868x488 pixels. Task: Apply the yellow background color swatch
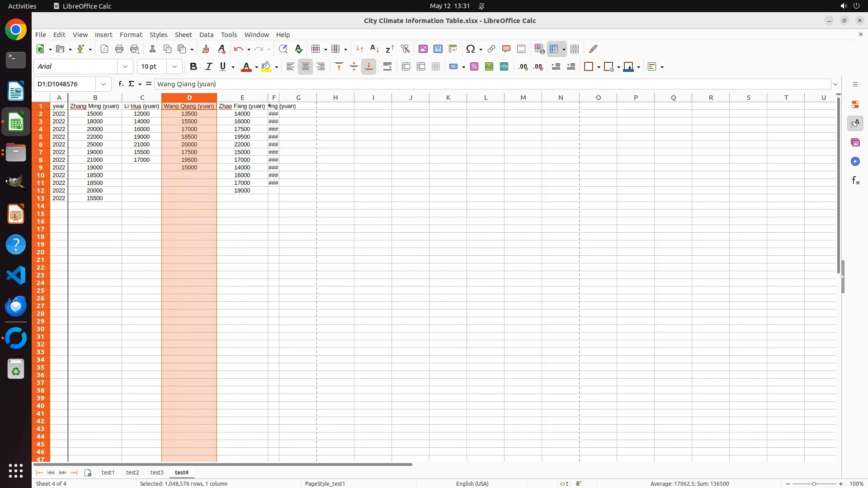click(266, 67)
